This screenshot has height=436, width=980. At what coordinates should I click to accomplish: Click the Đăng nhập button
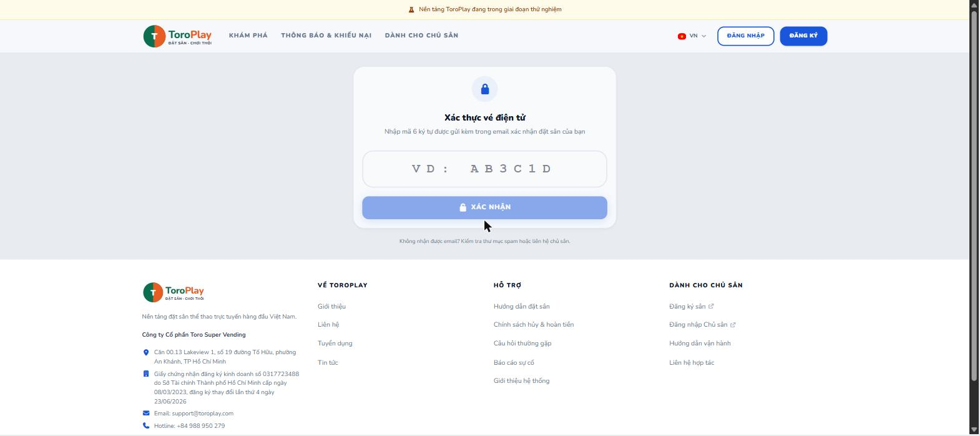tap(746, 36)
